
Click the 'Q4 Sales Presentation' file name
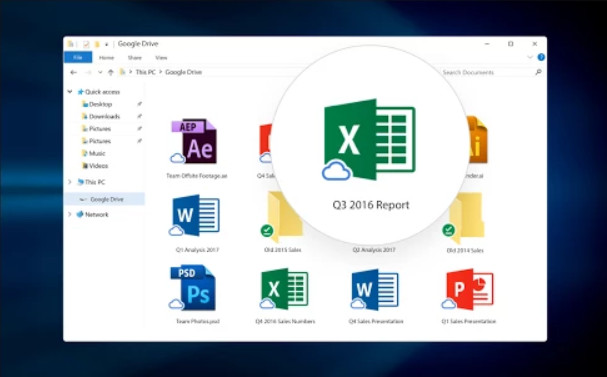pyautogui.click(x=376, y=321)
